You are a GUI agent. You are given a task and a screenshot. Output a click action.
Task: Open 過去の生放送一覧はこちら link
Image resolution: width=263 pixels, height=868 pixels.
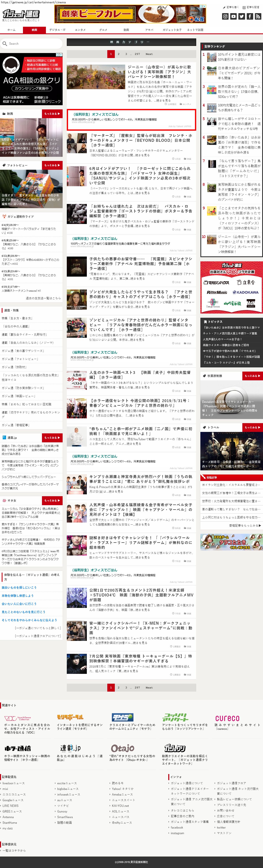(x=43, y=298)
